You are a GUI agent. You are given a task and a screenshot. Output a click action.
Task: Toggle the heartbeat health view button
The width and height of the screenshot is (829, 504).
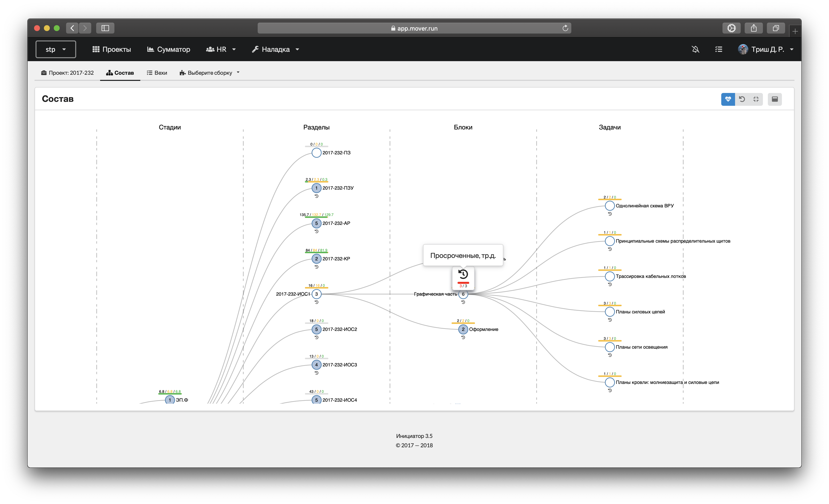[728, 99]
